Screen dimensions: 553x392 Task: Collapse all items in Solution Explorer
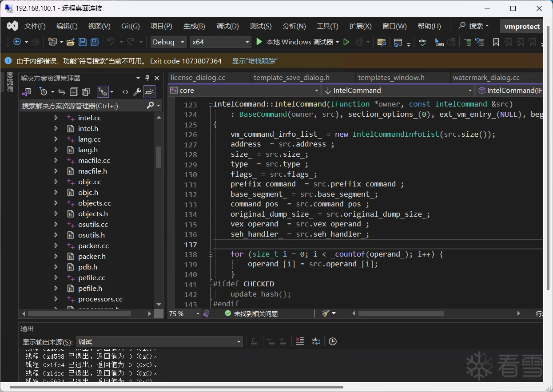click(74, 92)
